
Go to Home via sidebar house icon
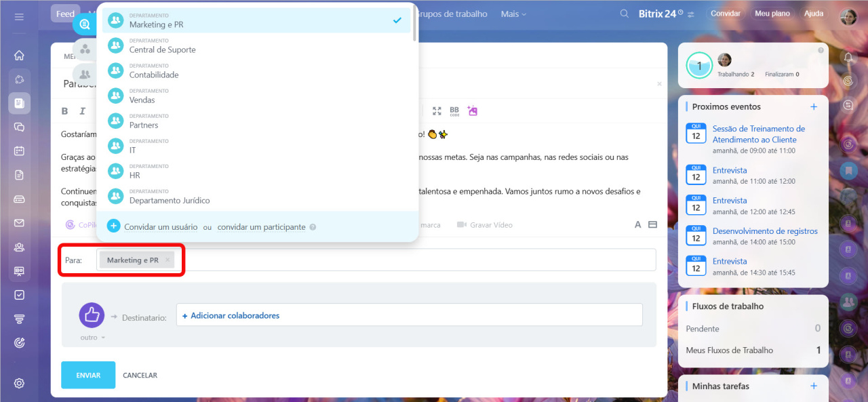[19, 55]
